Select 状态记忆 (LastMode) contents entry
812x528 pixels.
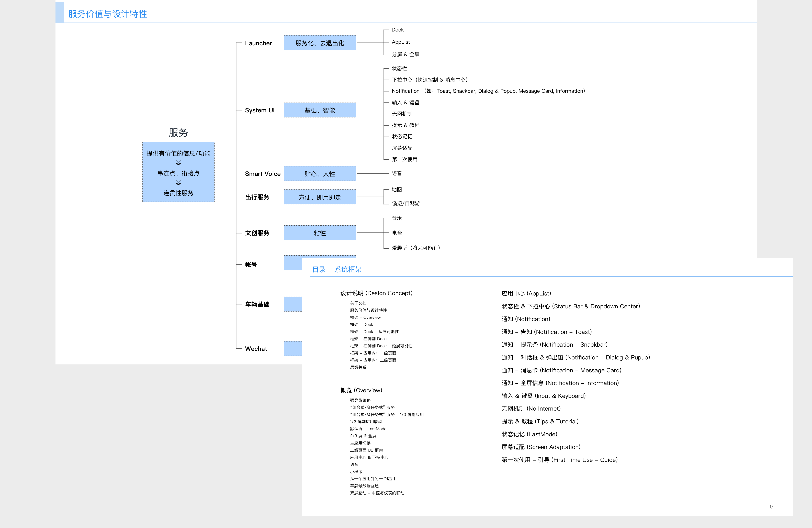coord(529,434)
